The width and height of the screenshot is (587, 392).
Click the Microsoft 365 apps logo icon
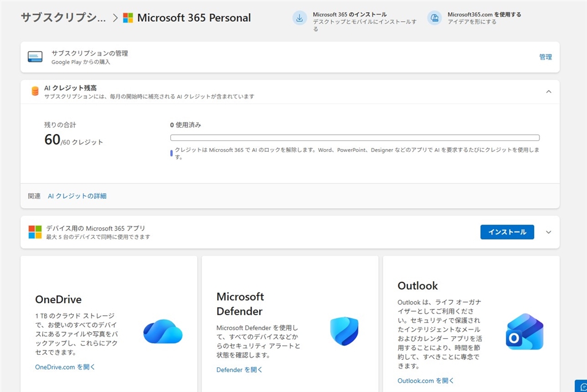35,232
